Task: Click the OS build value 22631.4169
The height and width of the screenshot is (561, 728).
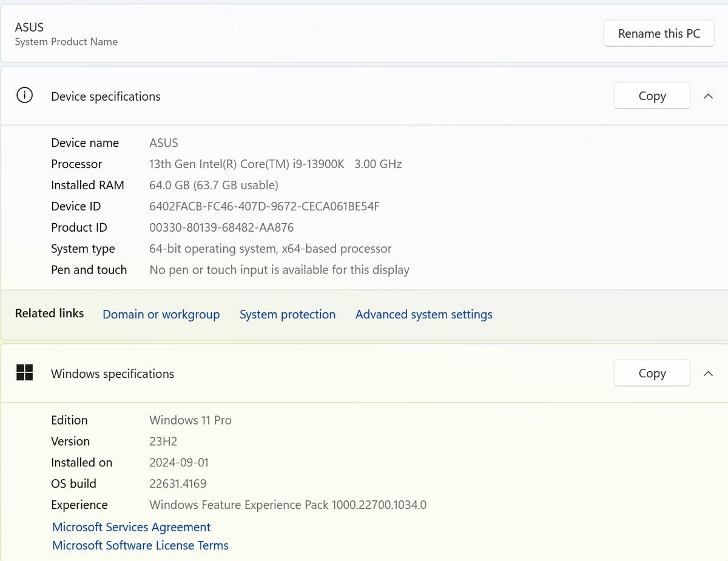Action: (x=178, y=483)
